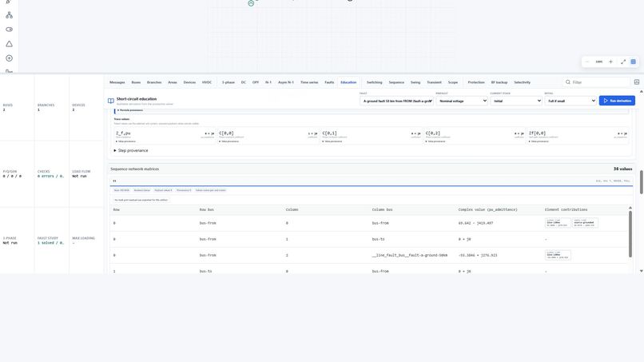Click the panel layout icon beside Filter

pos(637,82)
